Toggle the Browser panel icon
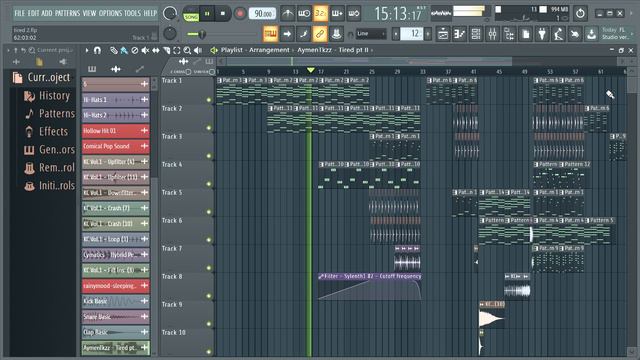This screenshot has width=640, height=360. click(x=509, y=34)
